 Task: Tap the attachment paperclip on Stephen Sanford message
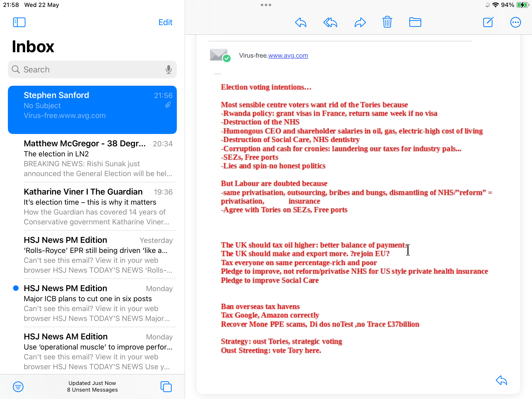click(168, 105)
